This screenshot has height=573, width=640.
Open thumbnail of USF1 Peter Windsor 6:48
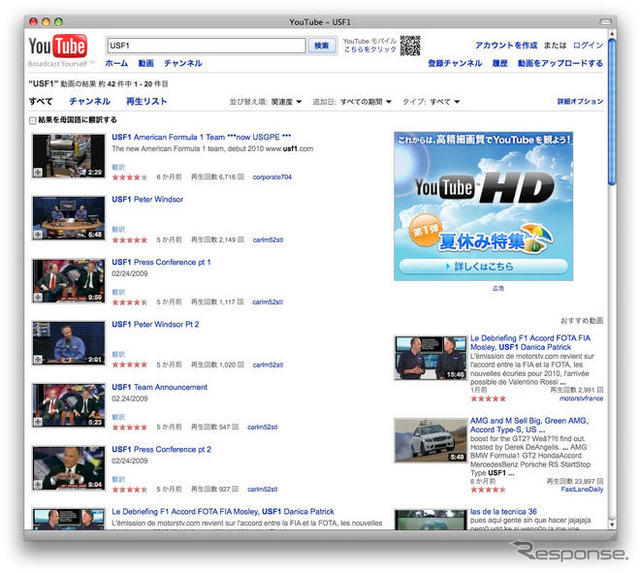(x=69, y=218)
